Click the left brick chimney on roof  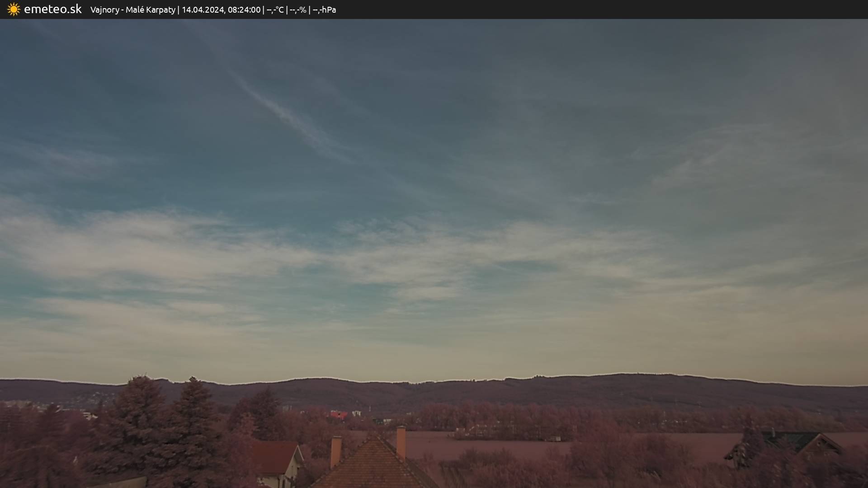[335, 451]
